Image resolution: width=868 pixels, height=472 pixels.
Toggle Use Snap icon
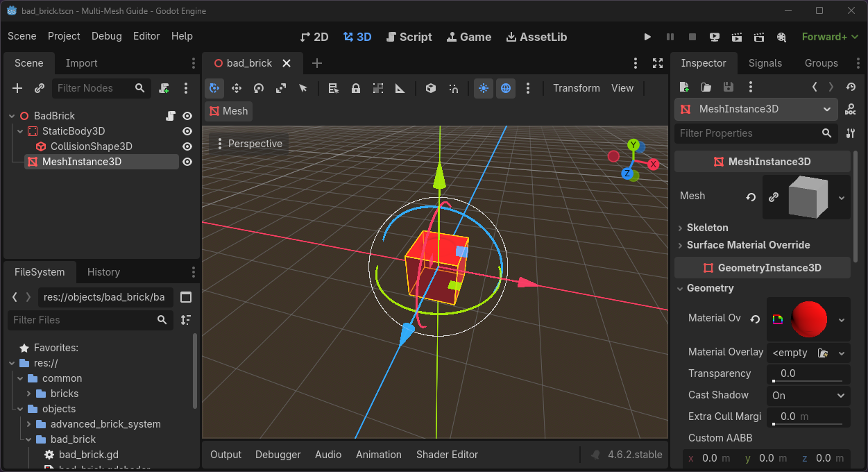coord(453,88)
